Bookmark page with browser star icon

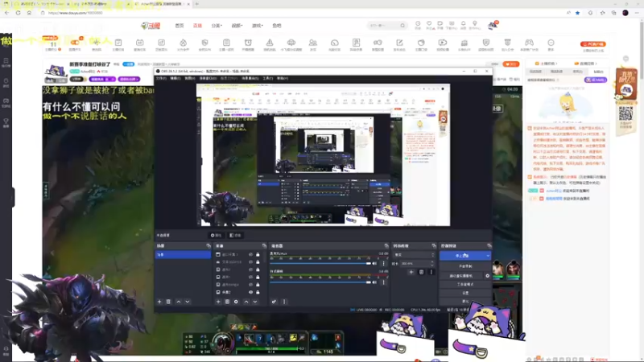[x=577, y=13]
